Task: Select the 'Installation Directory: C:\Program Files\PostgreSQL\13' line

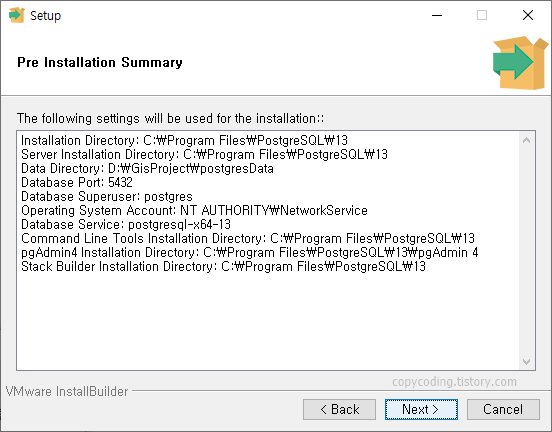Action: (x=184, y=140)
